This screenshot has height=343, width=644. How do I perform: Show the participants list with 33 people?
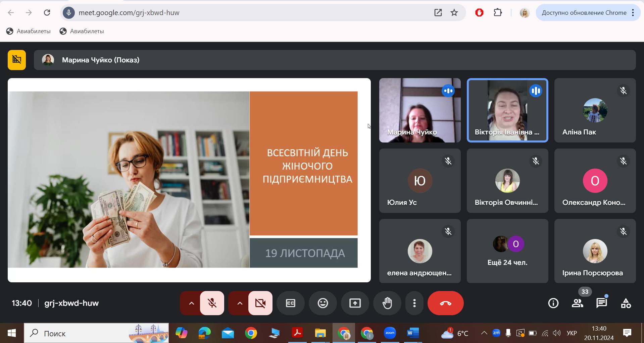(x=577, y=303)
